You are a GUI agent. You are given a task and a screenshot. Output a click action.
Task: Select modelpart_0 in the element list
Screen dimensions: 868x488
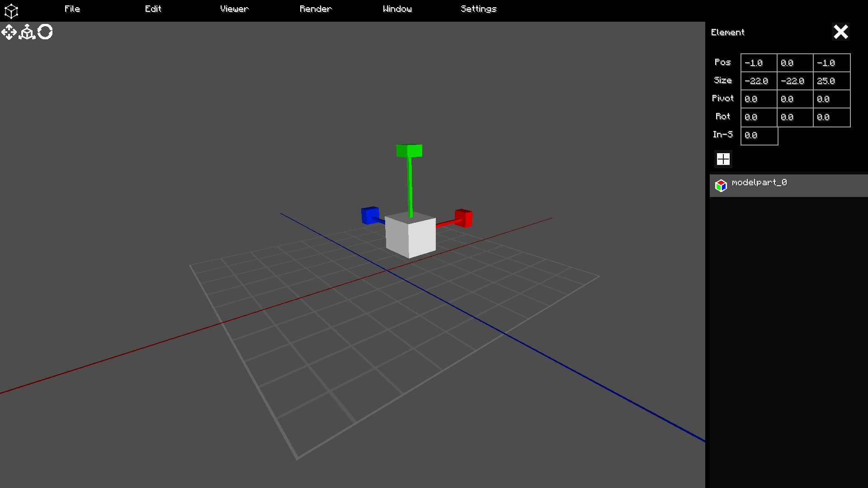click(759, 183)
